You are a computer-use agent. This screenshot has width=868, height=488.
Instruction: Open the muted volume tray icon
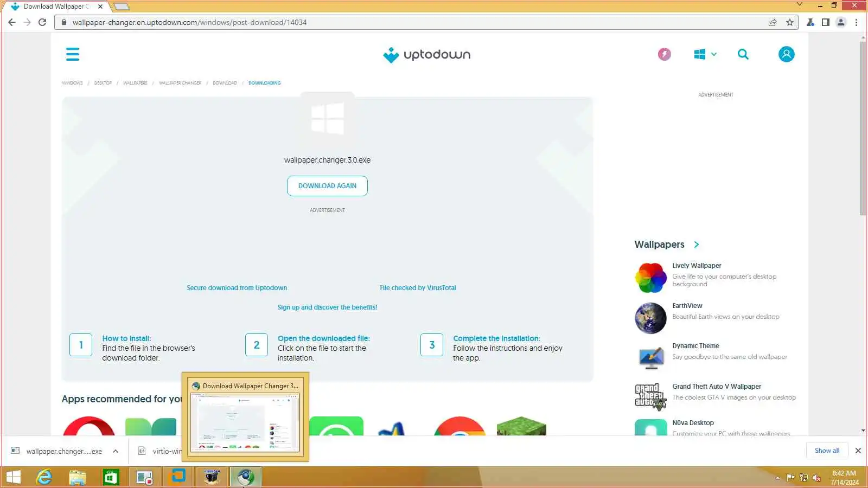816,478
